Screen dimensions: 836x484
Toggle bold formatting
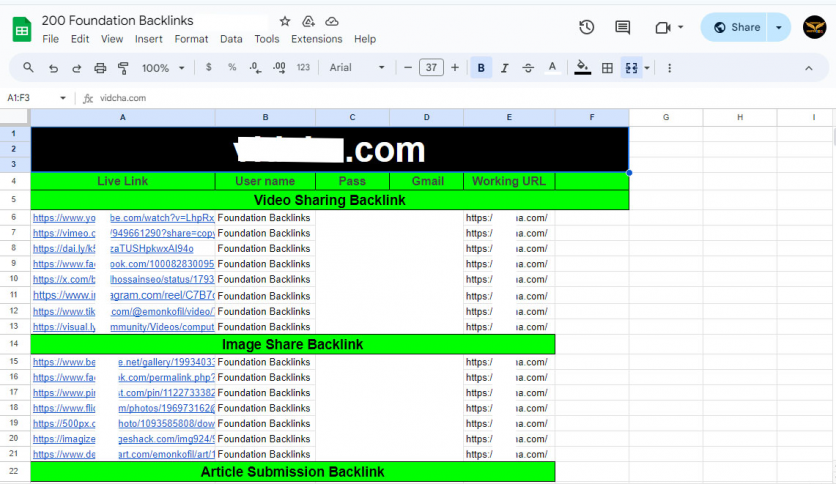[481, 68]
